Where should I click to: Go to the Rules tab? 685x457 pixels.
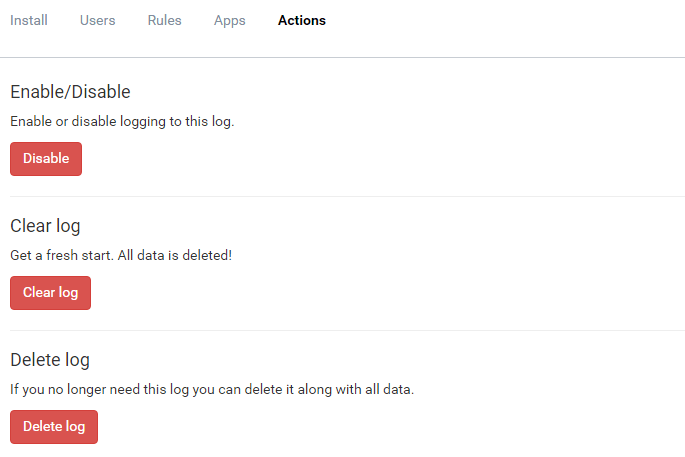click(x=164, y=21)
